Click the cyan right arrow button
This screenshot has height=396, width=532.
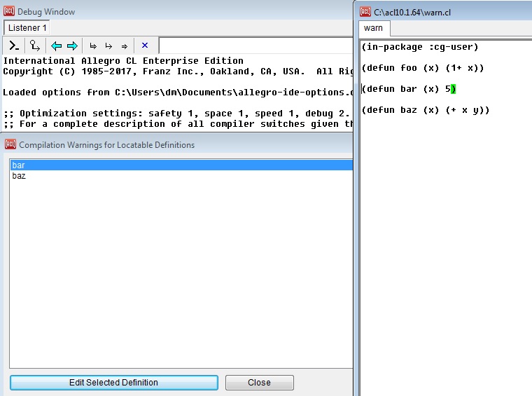pos(72,46)
